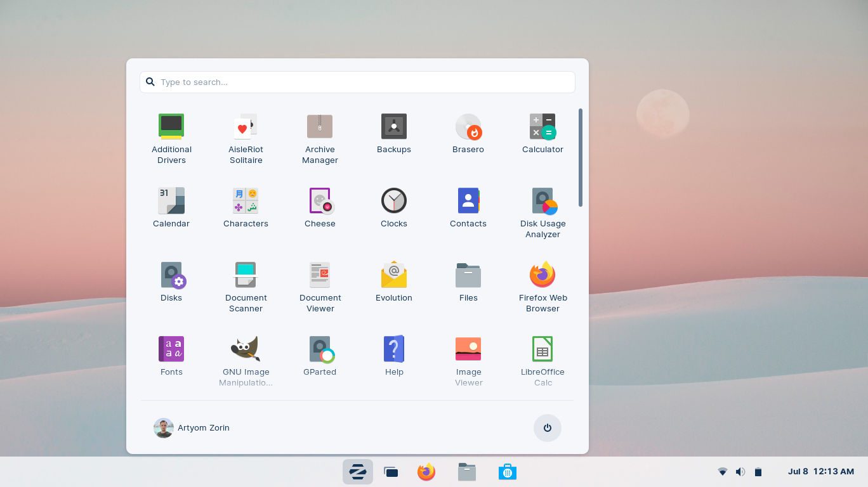The image size is (868, 487).
Task: Launch Evolution mail client
Action: (394, 282)
